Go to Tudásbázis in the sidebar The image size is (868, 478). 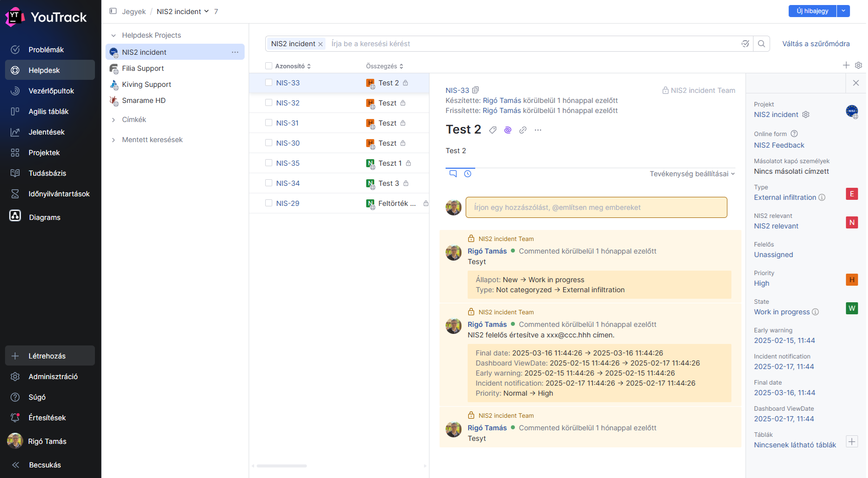click(47, 173)
